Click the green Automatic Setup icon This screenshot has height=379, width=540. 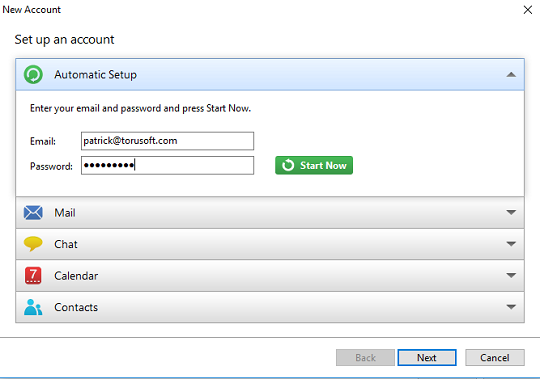[33, 74]
